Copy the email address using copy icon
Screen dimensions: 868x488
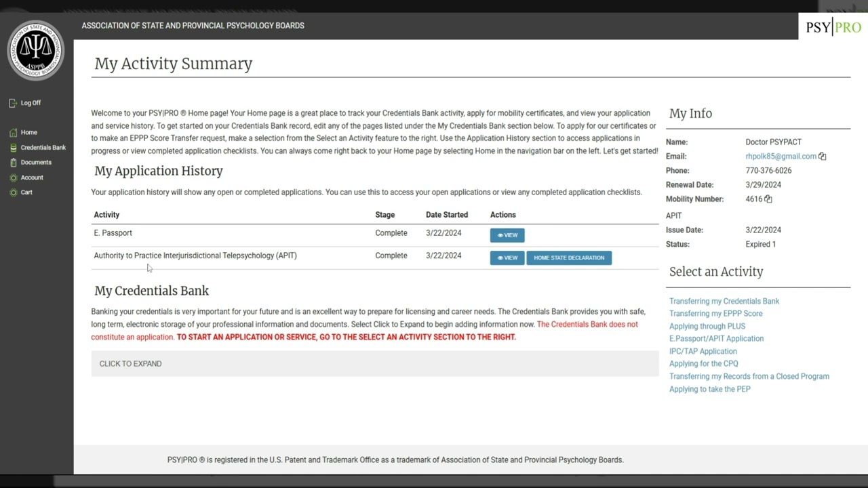[823, 157]
